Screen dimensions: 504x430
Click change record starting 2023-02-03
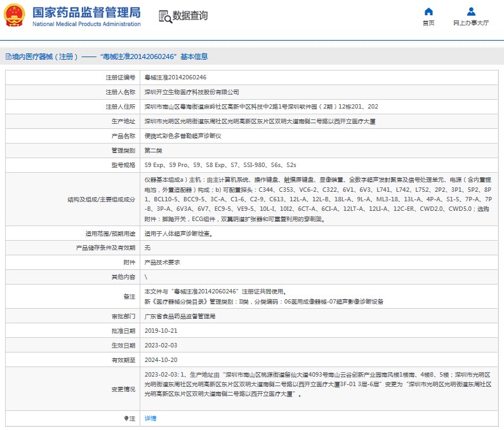click(318, 384)
